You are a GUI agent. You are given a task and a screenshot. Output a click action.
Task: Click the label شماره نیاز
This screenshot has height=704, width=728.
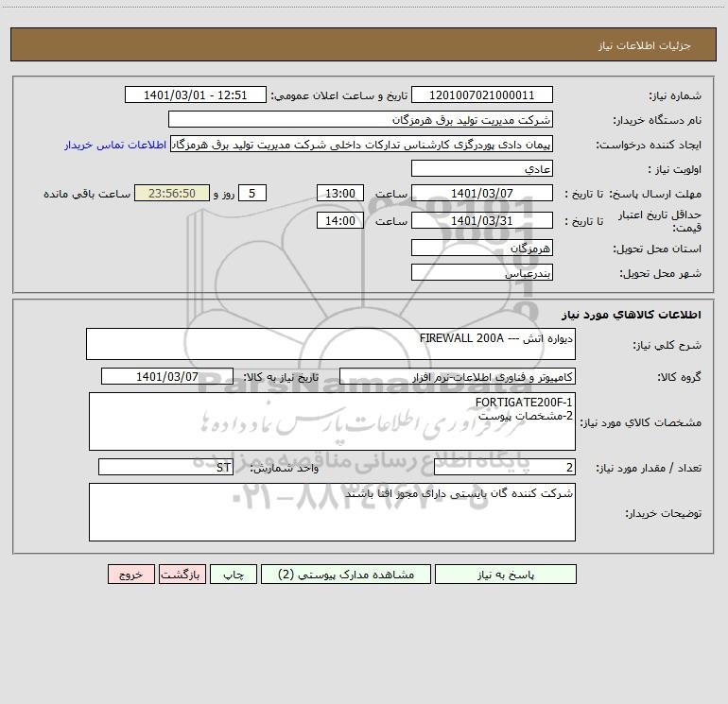(x=675, y=95)
